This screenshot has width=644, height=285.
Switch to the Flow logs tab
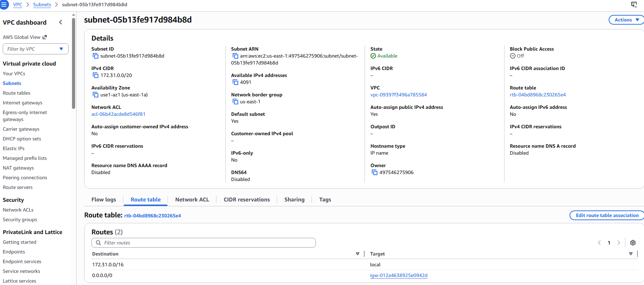point(104,200)
